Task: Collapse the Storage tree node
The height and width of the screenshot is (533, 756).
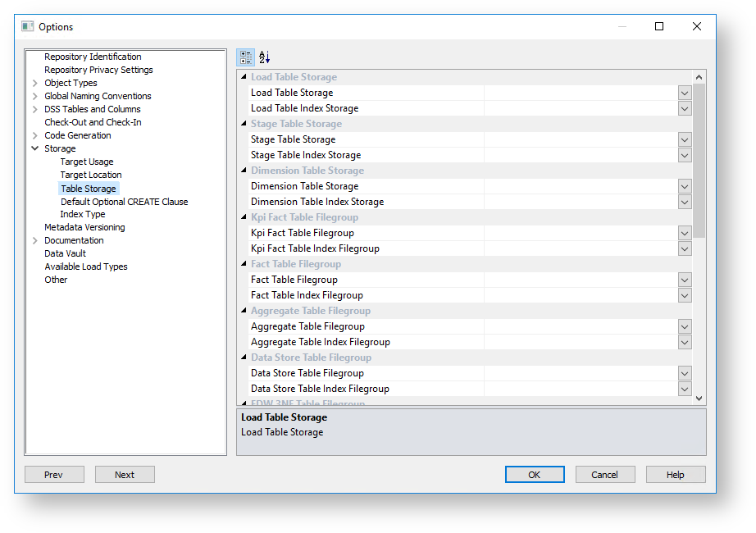Action: 35,148
